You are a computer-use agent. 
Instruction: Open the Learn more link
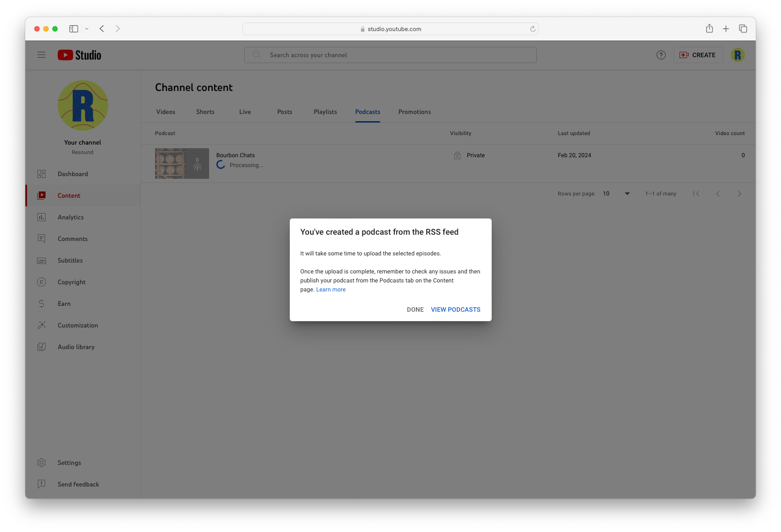(331, 290)
